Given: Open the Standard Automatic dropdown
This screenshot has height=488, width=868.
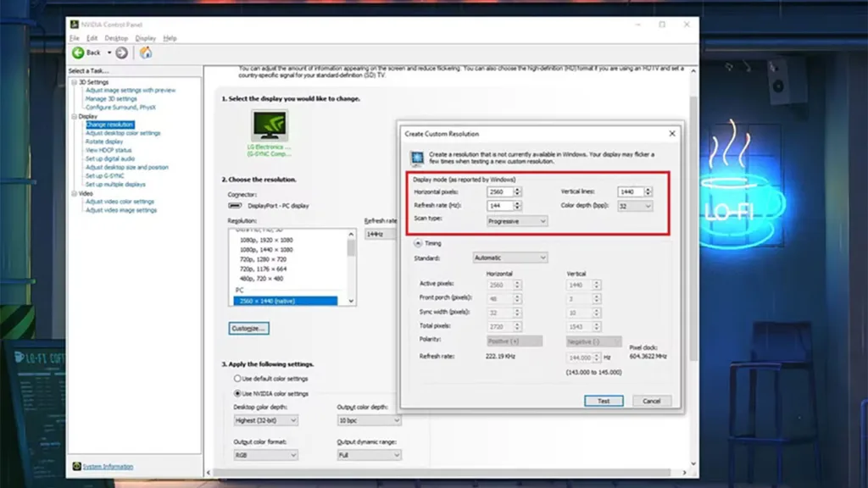Looking at the screenshot, I should [509, 258].
